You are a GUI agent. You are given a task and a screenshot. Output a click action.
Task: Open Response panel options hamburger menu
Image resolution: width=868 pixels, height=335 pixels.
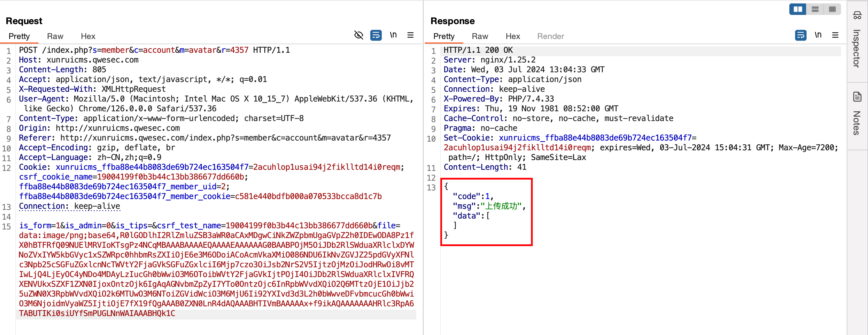pos(835,35)
